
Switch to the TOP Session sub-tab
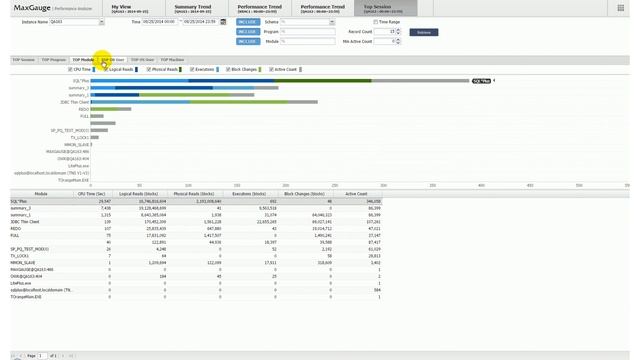[24, 60]
